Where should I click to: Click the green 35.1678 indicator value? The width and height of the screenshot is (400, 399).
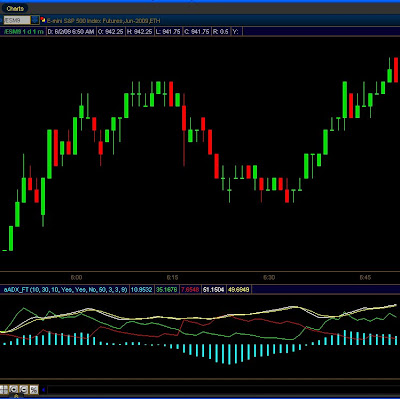(x=167, y=290)
